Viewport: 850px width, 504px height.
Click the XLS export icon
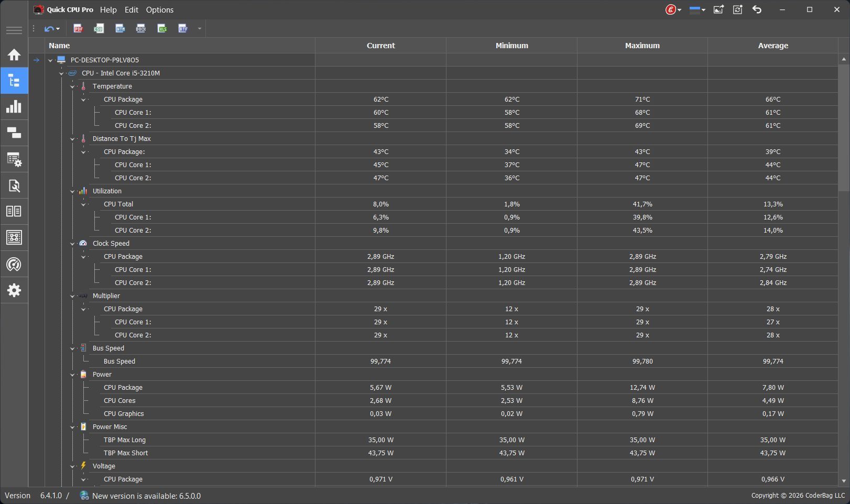pos(162,28)
